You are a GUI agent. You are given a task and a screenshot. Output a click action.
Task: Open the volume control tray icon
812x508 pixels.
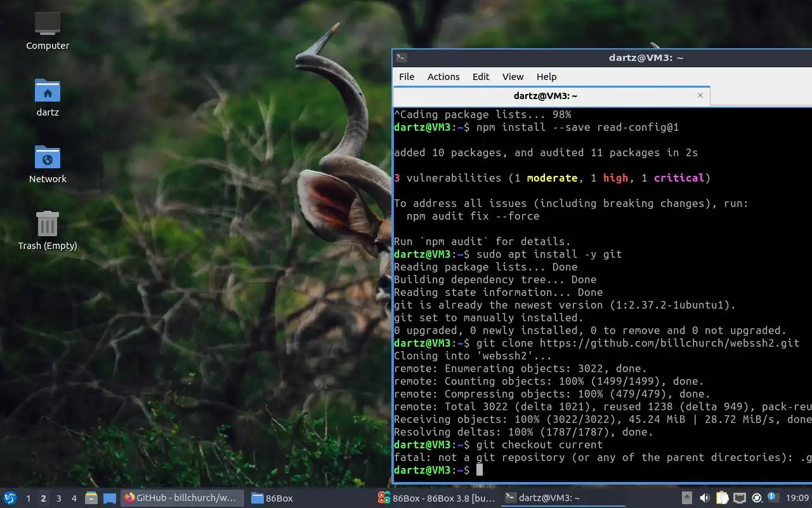(x=705, y=498)
